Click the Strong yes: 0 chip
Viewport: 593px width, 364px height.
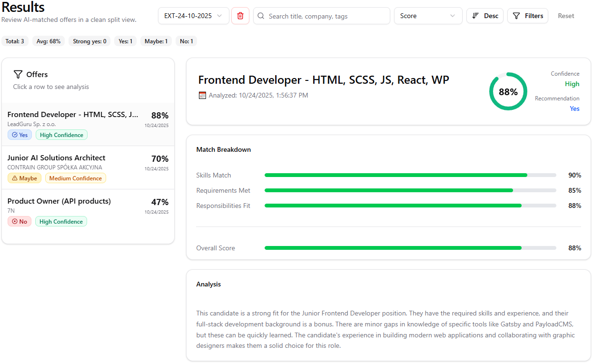pyautogui.click(x=89, y=41)
